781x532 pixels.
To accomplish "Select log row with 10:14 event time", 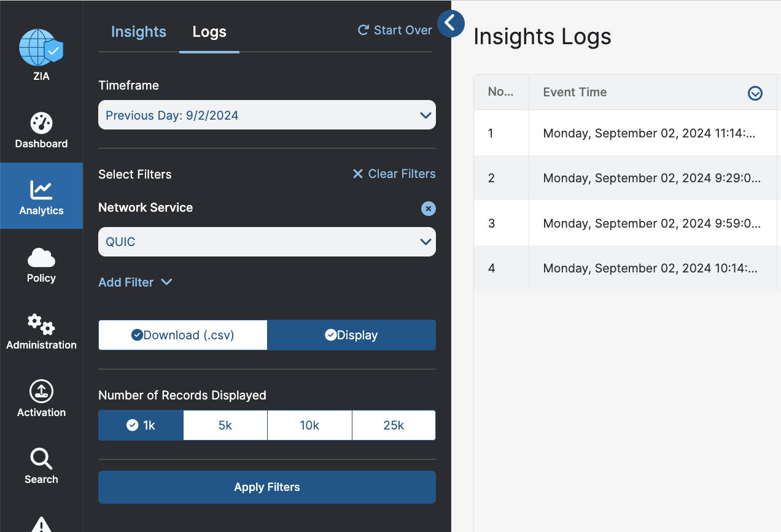I will [627, 268].
